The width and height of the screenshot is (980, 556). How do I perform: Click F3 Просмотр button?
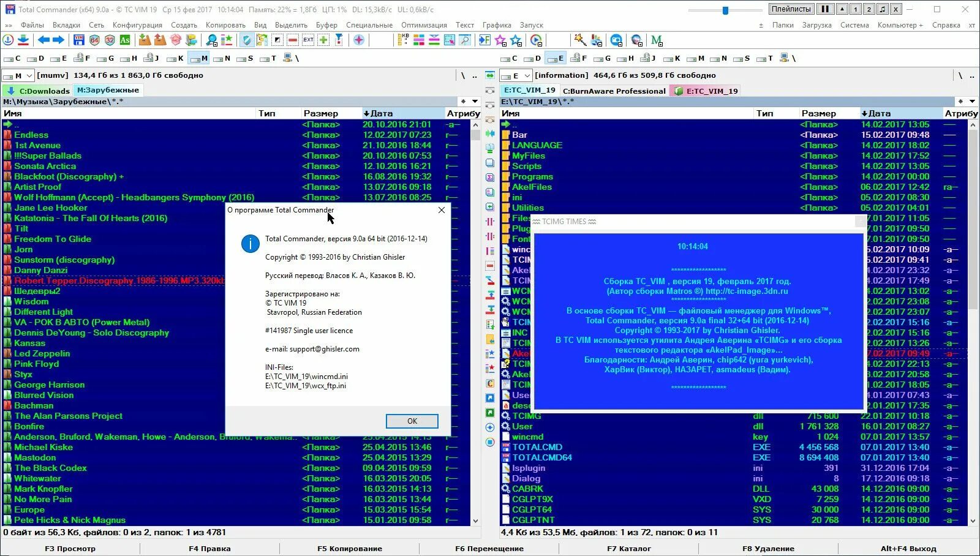point(70,549)
